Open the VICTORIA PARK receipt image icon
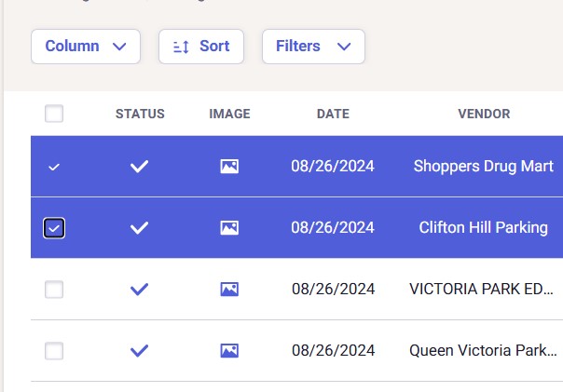563x392 pixels. point(229,290)
